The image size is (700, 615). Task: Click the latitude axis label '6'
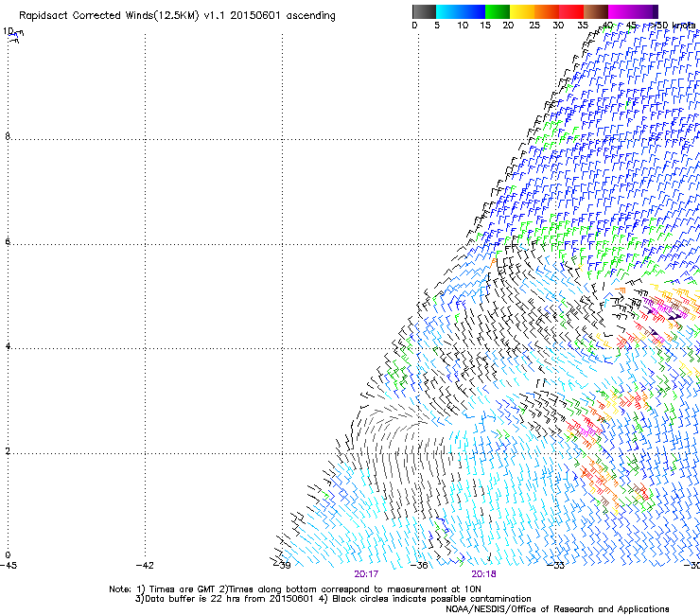pos(8,241)
